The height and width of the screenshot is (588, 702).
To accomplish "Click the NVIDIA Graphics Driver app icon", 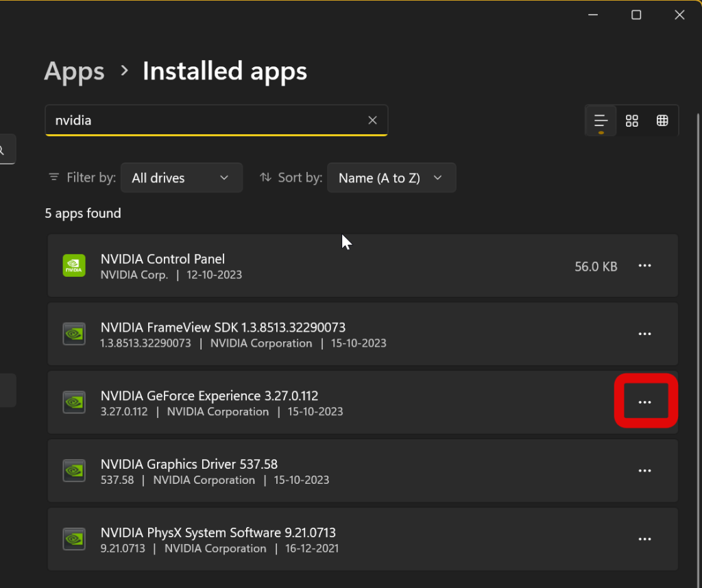I will pos(74,471).
